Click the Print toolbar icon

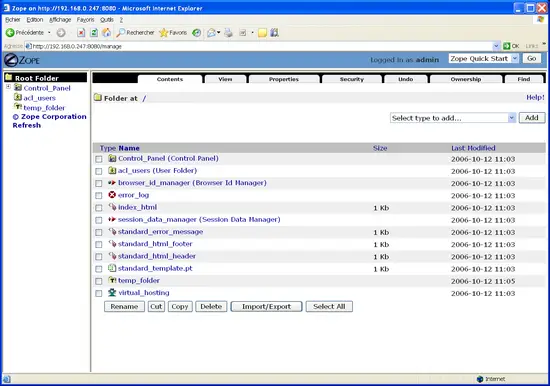[x=228, y=33]
